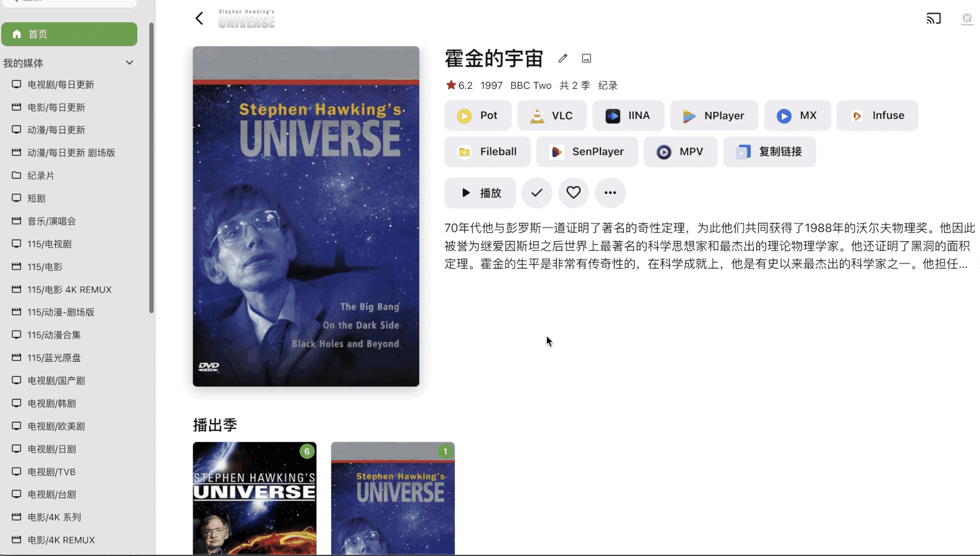Open the 电视剧/每日更新 library
Screen dimensions: 980x556
69,84
